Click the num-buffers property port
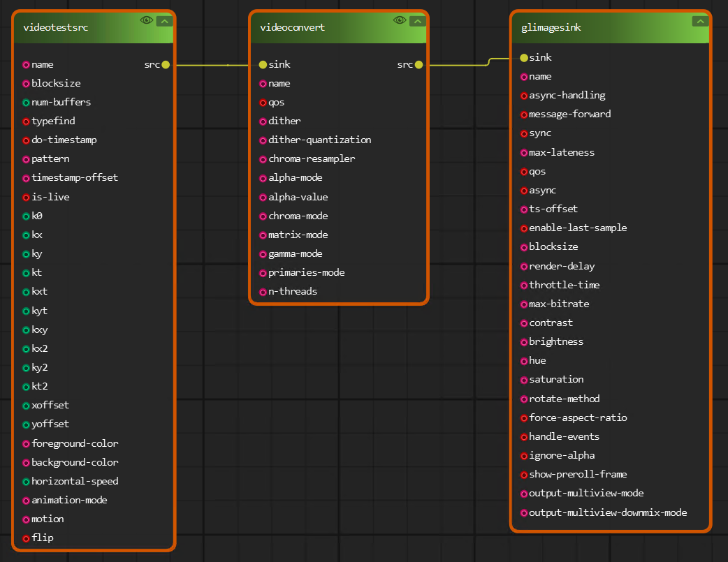Image resolution: width=728 pixels, height=562 pixels. coord(26,103)
